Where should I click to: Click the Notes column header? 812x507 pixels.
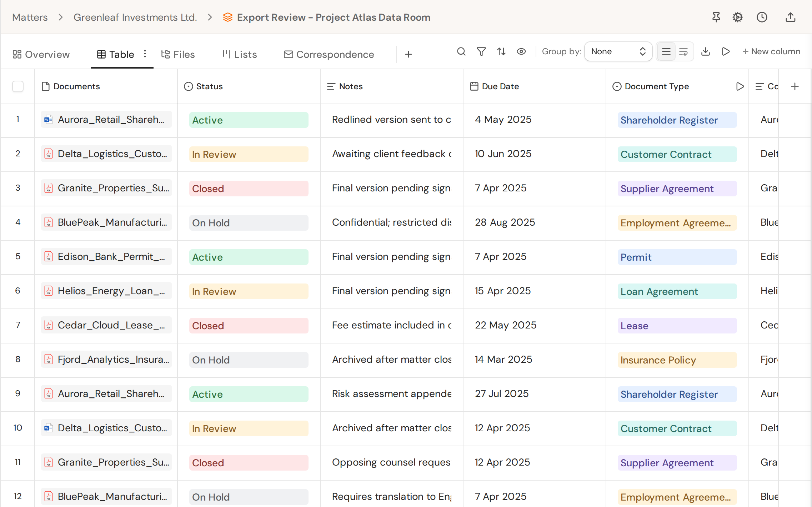tap(391, 86)
